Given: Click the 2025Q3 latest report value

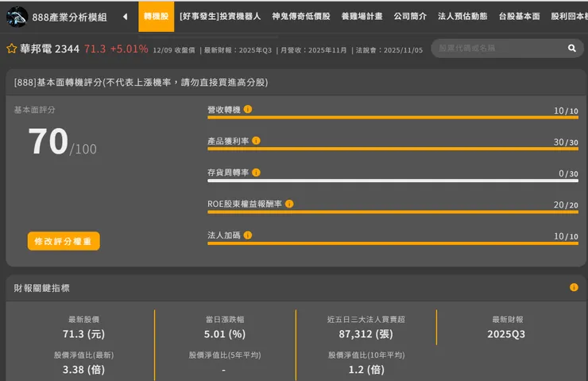Looking at the screenshot, I should pos(506,334).
